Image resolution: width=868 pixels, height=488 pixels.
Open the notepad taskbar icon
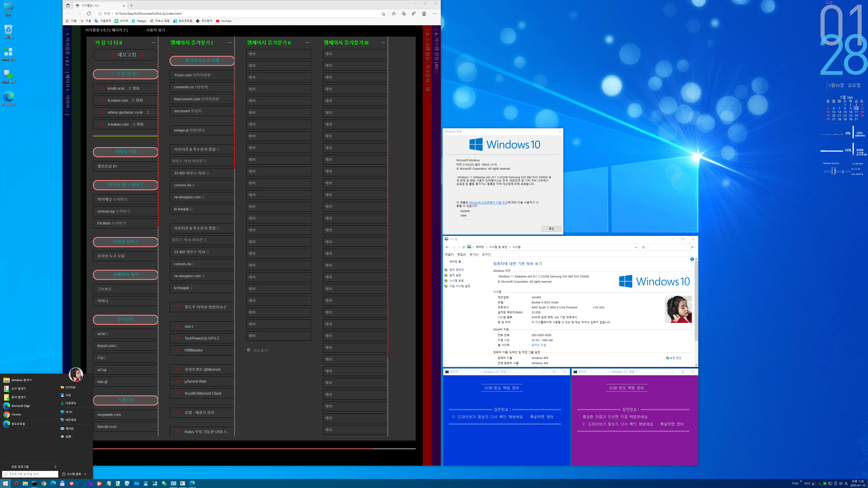click(108, 483)
